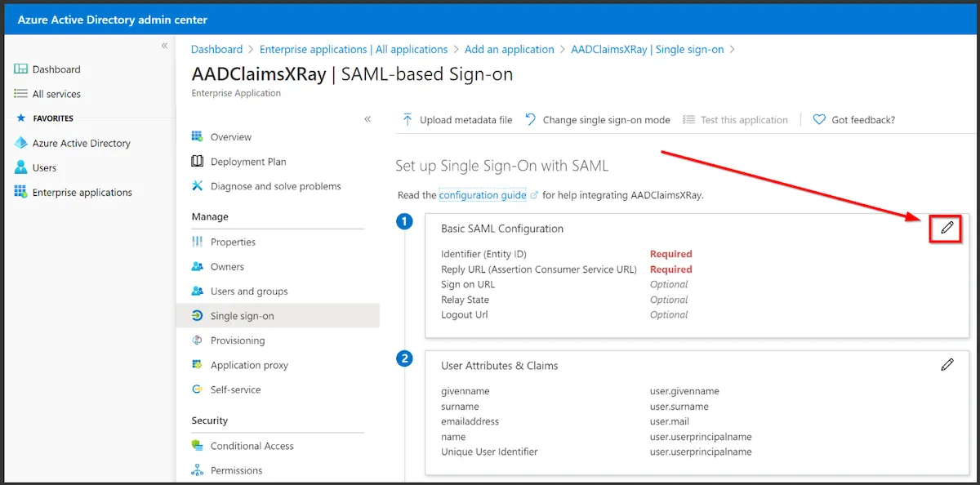980x485 pixels.
Task: Click the Users and groups icon
Action: click(x=197, y=291)
